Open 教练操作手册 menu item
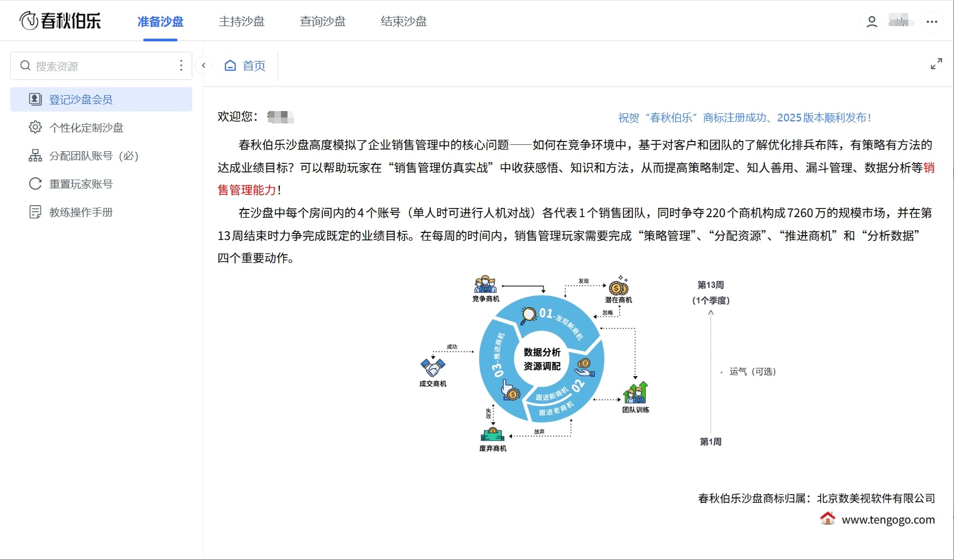This screenshot has width=954, height=560. pos(101,212)
